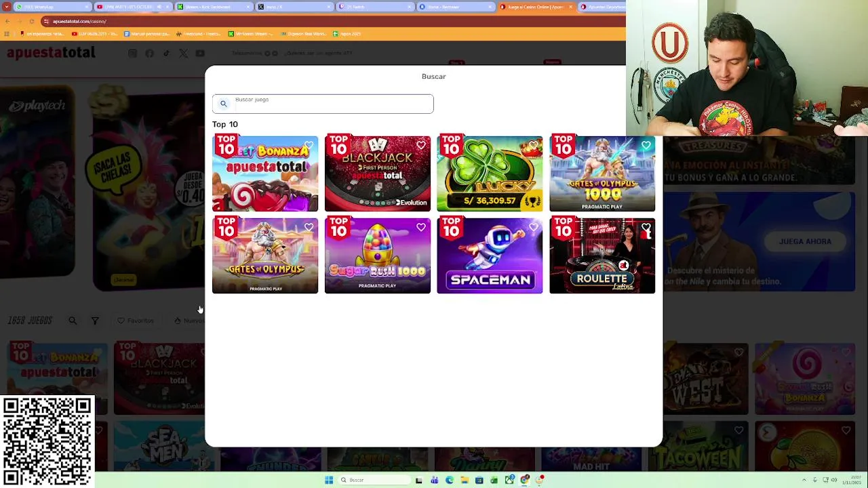
Task: Open the Kick stream bookmark in bookmarks bar
Action: click(252, 33)
